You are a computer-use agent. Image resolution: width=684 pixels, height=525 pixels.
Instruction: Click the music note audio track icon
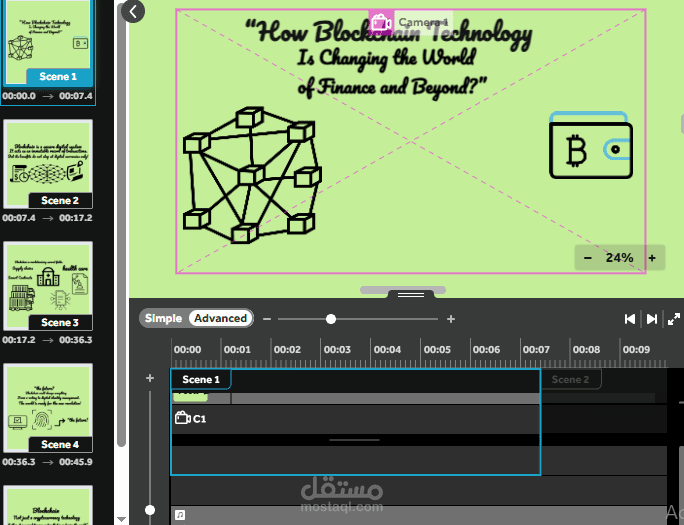pyautogui.click(x=180, y=515)
